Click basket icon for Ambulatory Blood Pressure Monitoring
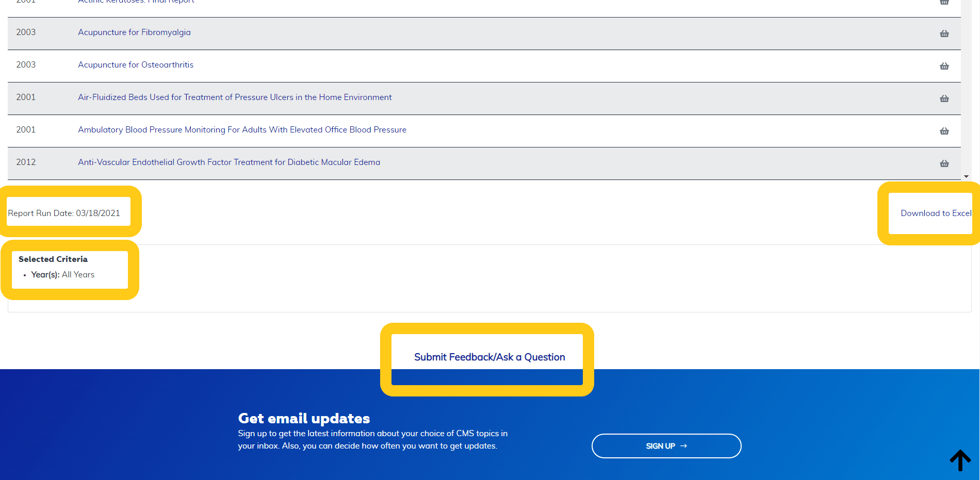Screen dimensions: 980x480 944,131
